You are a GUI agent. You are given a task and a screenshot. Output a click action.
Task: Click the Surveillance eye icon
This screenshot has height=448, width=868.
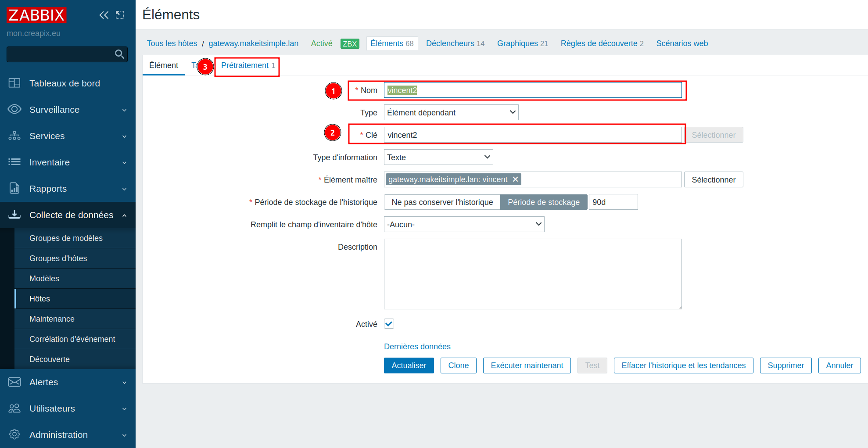tap(14, 109)
